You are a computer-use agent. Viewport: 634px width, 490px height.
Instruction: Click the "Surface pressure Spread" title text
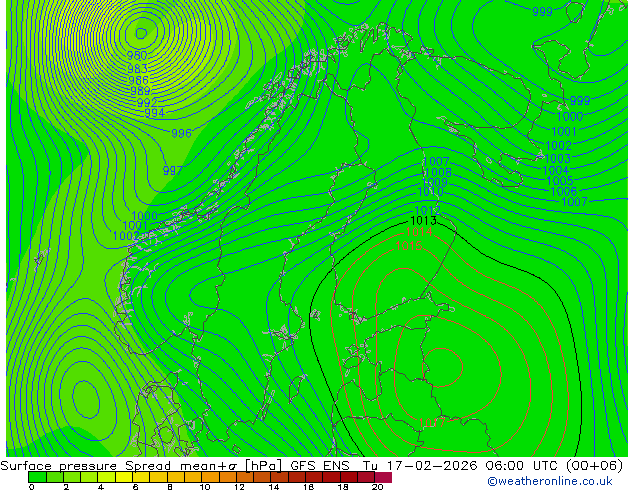coord(86,466)
